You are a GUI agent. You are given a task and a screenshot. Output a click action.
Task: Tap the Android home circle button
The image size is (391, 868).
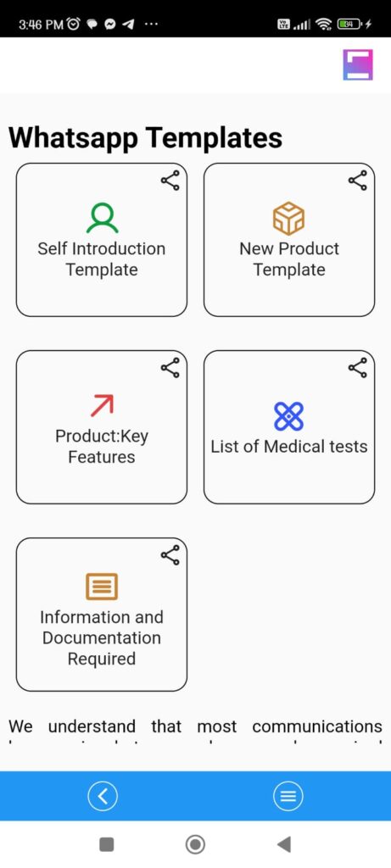195,844
